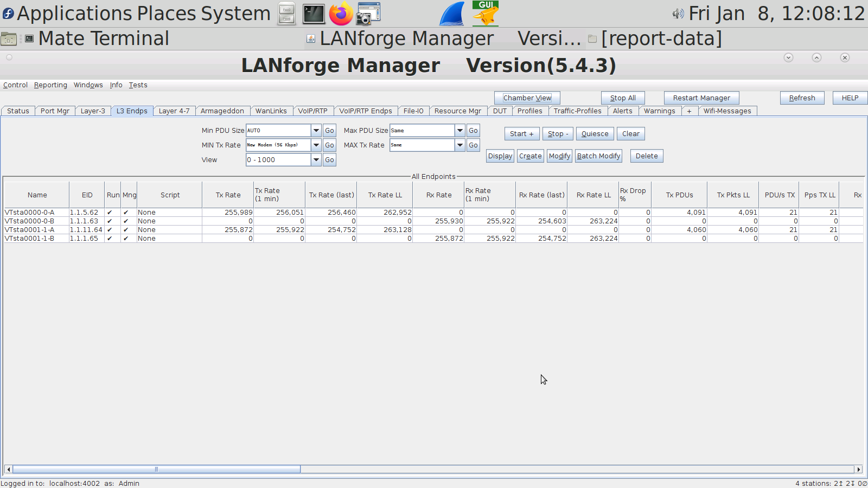Toggle Mng checkmark for VTsta0001-1-B

tap(126, 239)
